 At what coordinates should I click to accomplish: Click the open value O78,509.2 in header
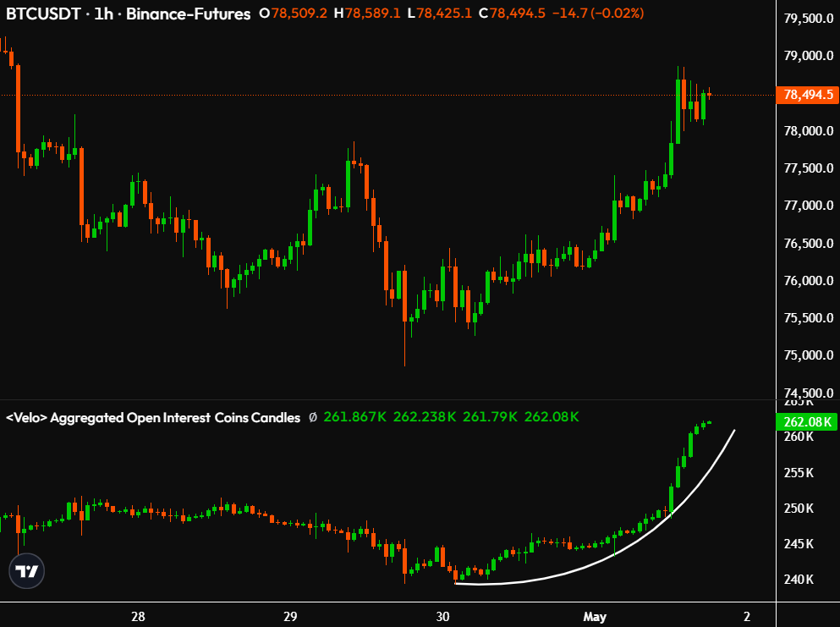293,14
